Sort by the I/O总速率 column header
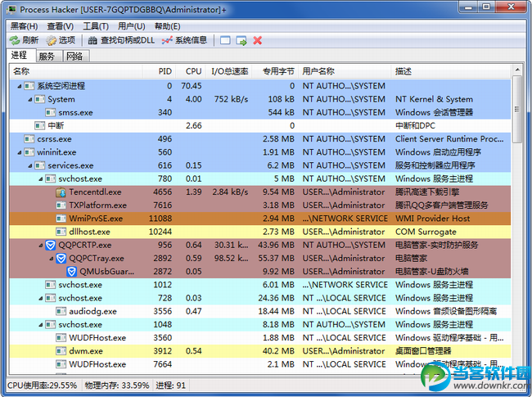Screen dimensions: 532x397 click(x=229, y=71)
